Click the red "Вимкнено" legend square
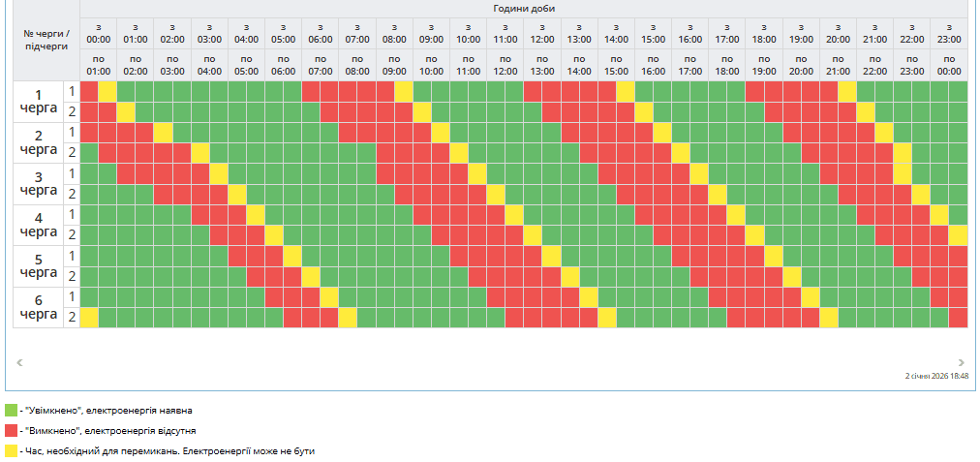 [11, 430]
